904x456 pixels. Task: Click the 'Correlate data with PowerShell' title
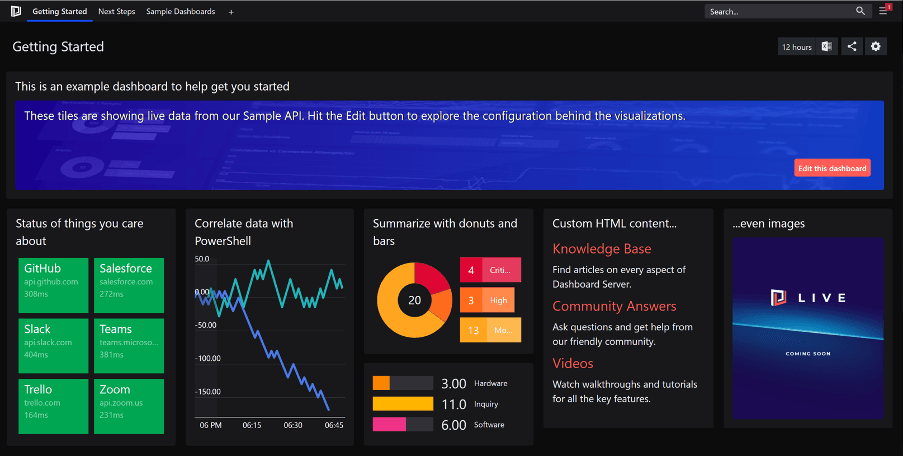243,232
